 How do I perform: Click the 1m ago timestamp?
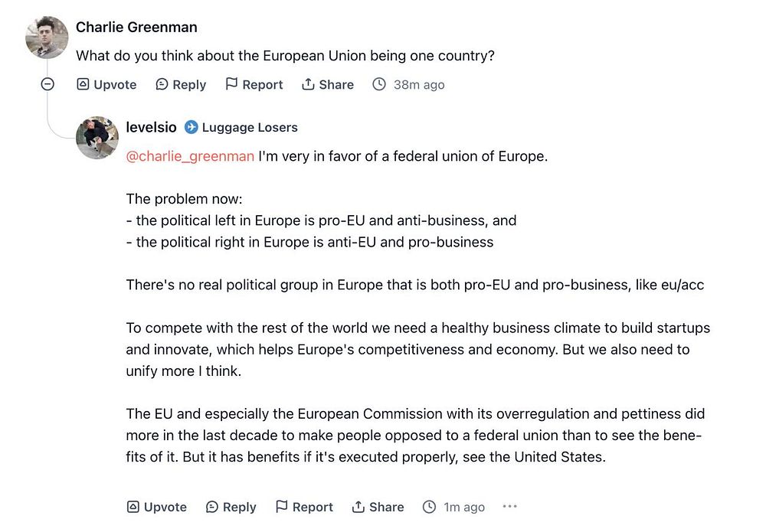464,507
